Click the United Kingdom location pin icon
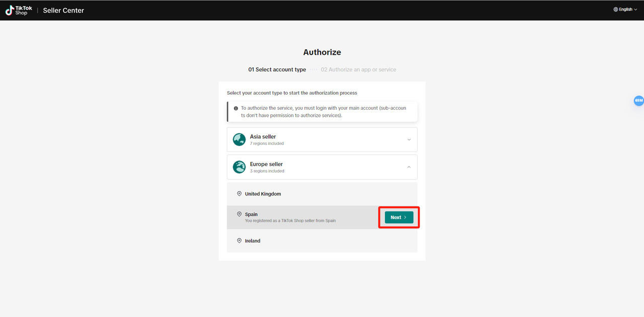 (239, 194)
